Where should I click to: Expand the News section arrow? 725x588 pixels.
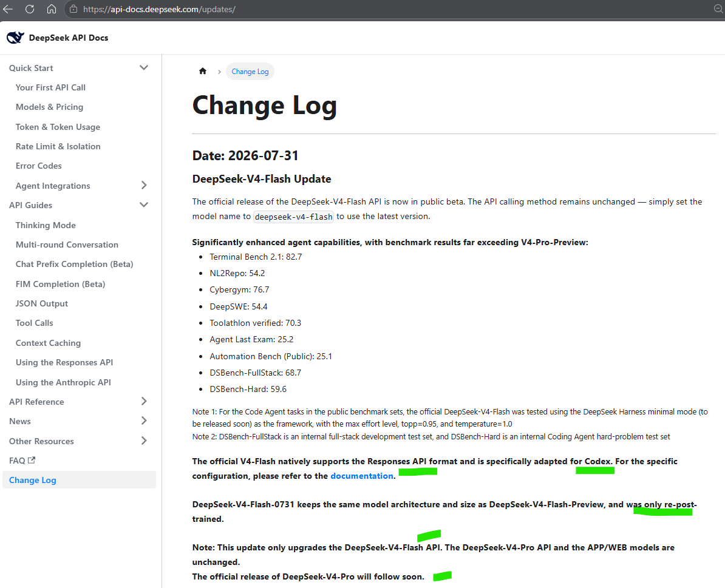(x=144, y=421)
